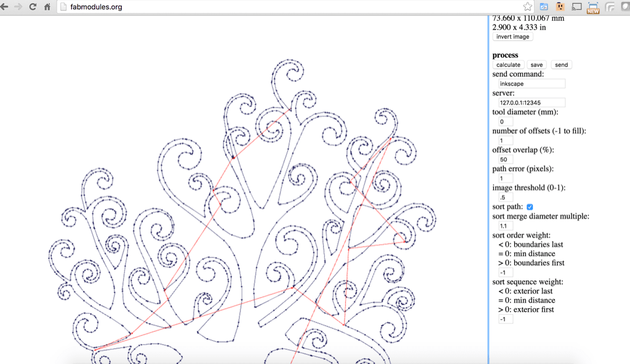The height and width of the screenshot is (364, 630).
Task: Click the 'sort merge diameter multiple:' label
Action: tap(540, 216)
